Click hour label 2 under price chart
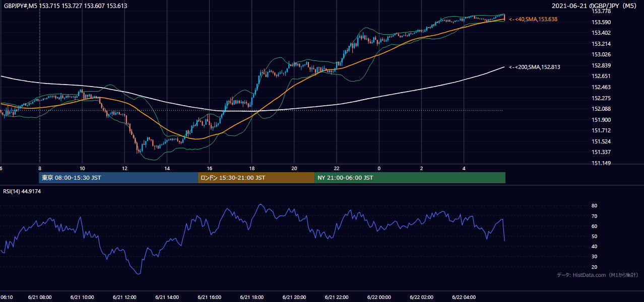The height and width of the screenshot is (302, 644). point(421,168)
